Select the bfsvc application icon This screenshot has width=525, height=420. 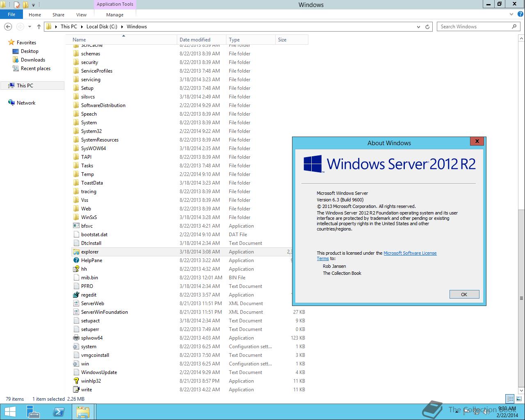76,226
